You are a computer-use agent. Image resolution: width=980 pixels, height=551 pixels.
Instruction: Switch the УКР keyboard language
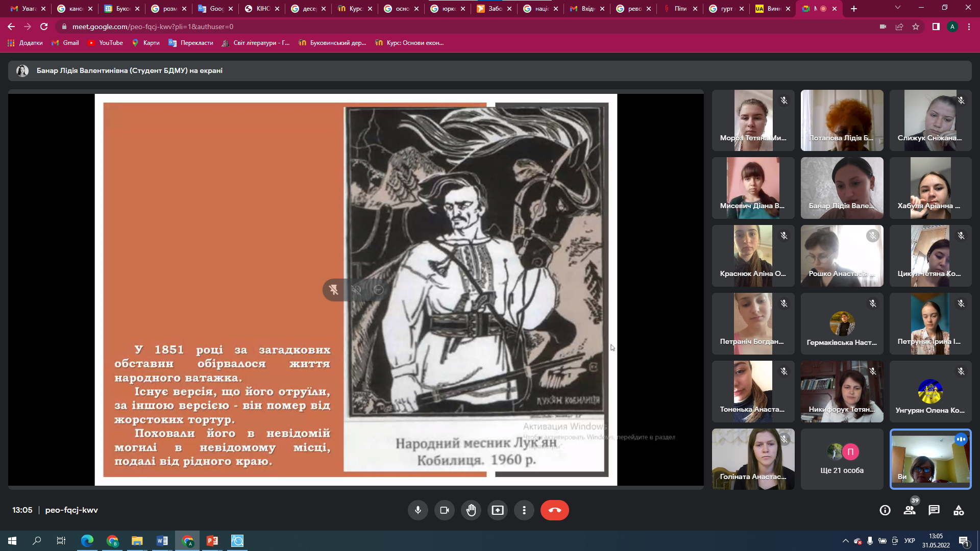point(910,541)
